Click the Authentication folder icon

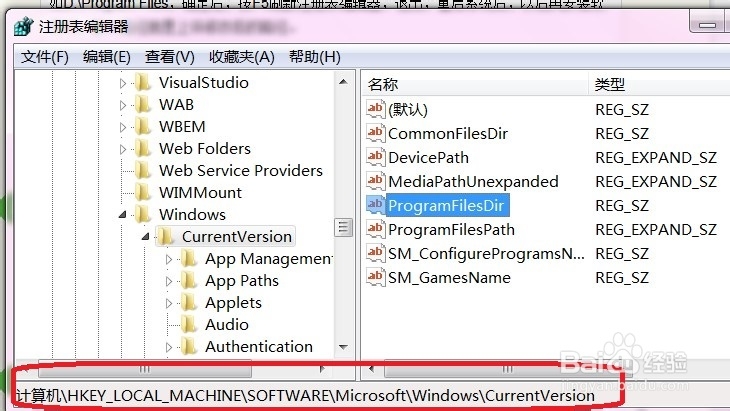pos(189,346)
